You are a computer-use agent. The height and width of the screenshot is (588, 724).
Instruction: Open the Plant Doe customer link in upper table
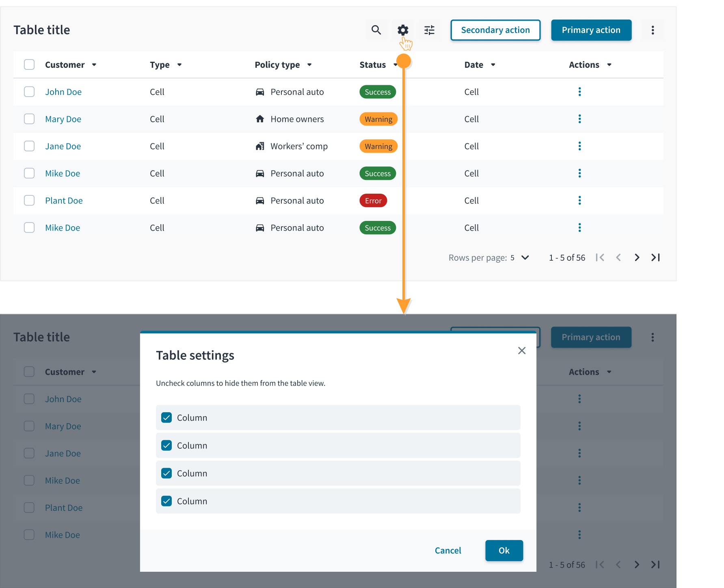[64, 201]
